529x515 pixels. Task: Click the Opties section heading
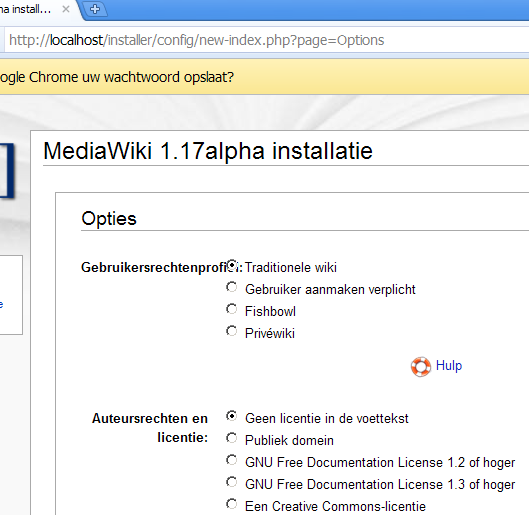(x=109, y=219)
